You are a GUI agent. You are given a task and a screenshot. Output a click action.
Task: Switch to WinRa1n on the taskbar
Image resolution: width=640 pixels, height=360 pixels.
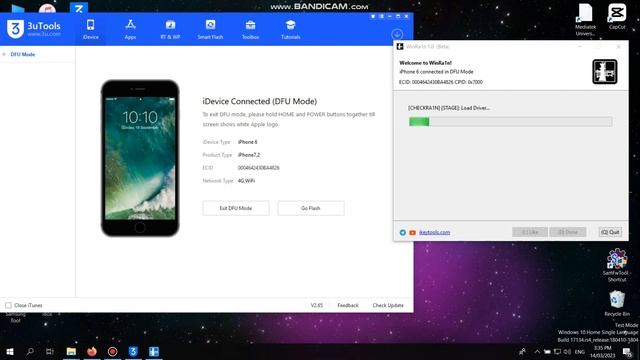pyautogui.click(x=154, y=351)
